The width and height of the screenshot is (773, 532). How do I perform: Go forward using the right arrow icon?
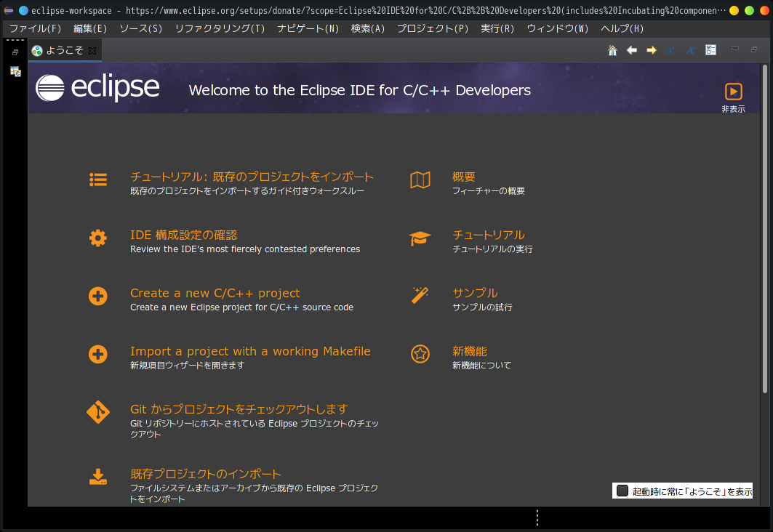point(652,50)
